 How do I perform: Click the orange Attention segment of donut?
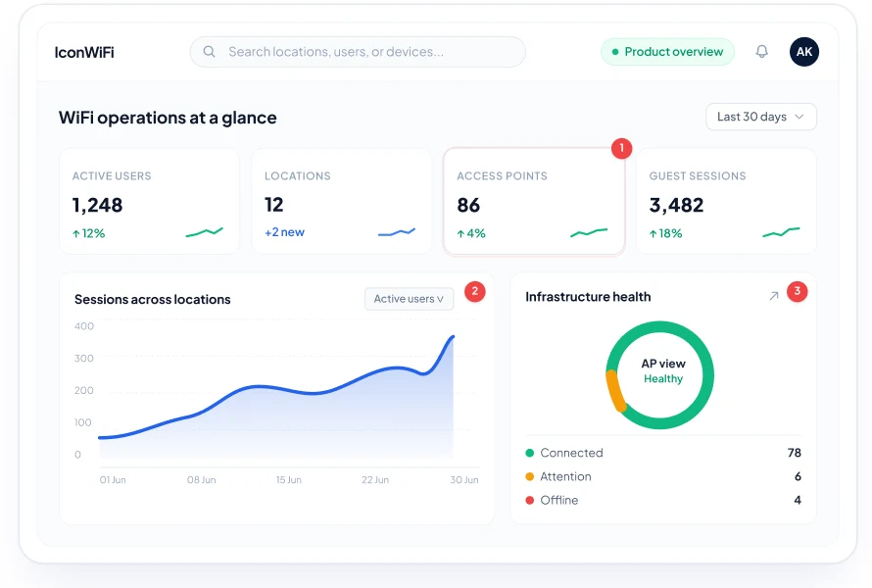[x=614, y=390]
